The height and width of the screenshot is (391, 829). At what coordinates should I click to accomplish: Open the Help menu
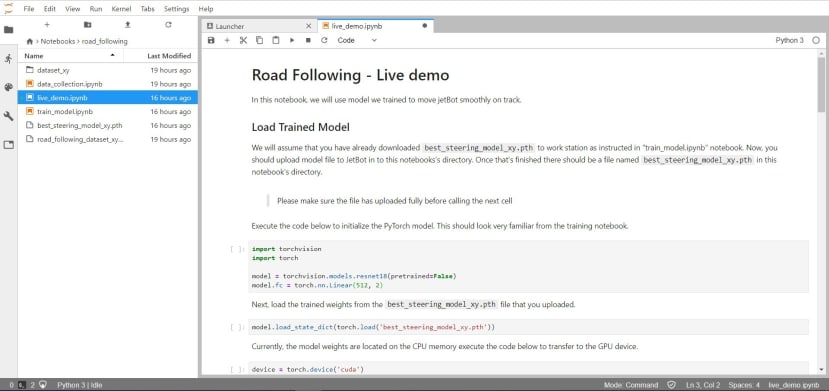tap(206, 9)
